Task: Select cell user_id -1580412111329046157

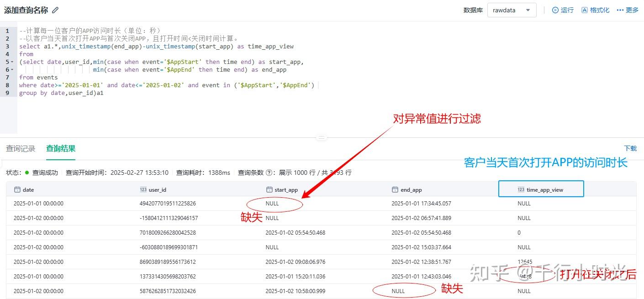Action: click(x=169, y=218)
